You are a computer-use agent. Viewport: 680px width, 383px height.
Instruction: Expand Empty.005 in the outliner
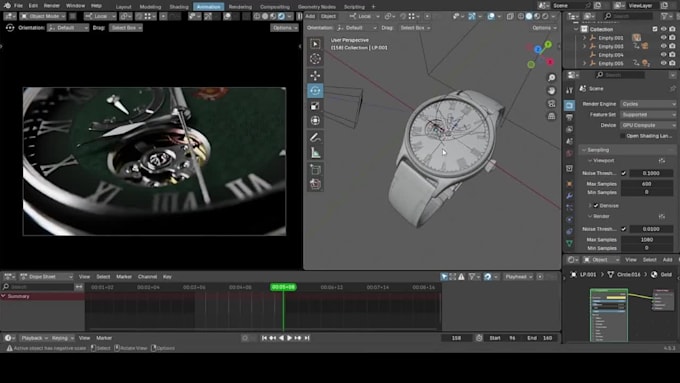[x=584, y=63]
